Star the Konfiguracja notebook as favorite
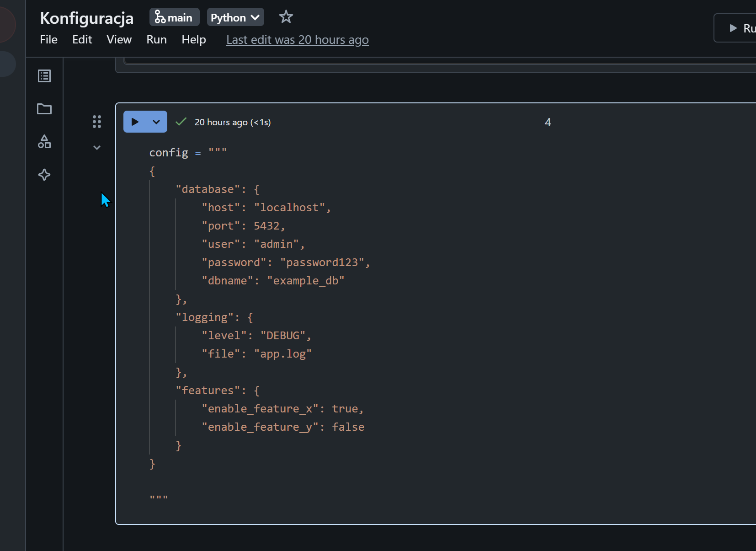 pos(286,17)
